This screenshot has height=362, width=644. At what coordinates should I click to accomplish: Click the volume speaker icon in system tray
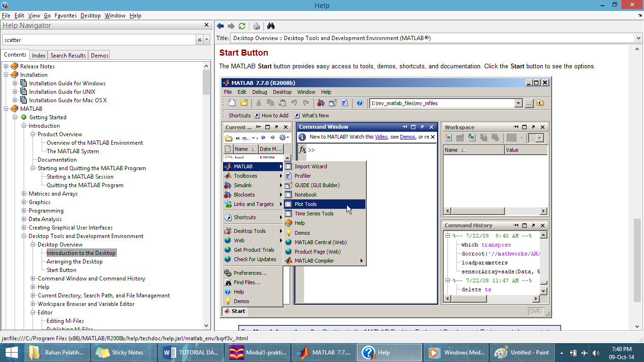596,353
